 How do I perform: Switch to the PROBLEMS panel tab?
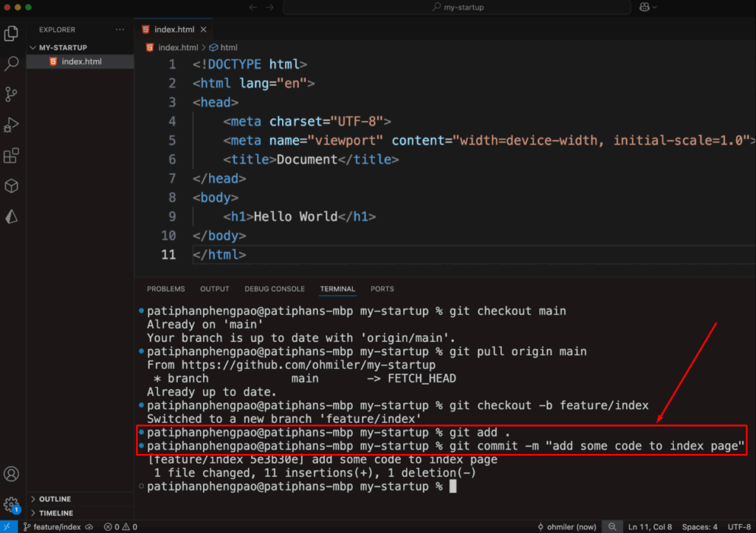click(165, 289)
